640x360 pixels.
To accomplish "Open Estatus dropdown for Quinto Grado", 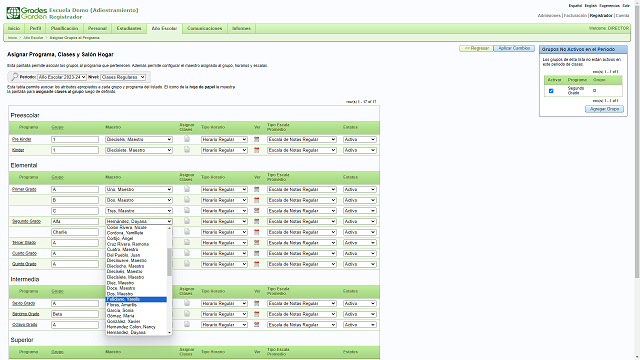I will pyautogui.click(x=360, y=264).
